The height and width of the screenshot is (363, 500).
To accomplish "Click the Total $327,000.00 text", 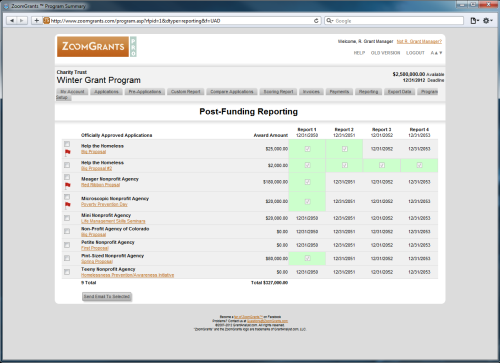I will click(269, 283).
